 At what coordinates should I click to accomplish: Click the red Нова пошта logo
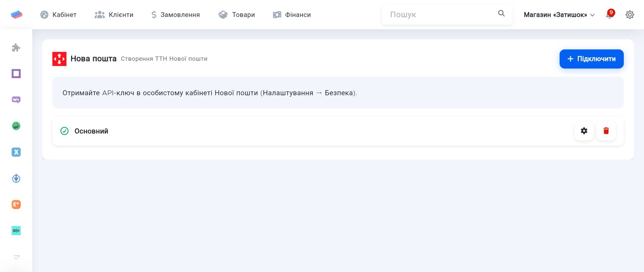coord(59,59)
